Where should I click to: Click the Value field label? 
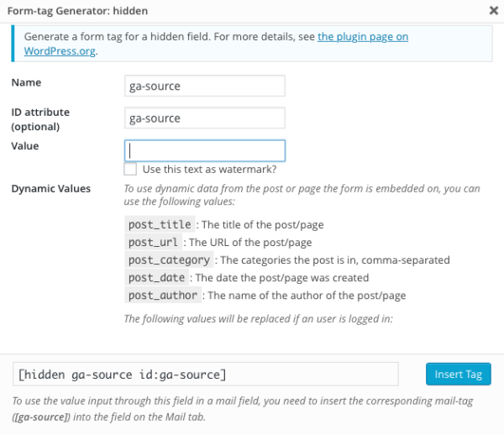point(25,146)
